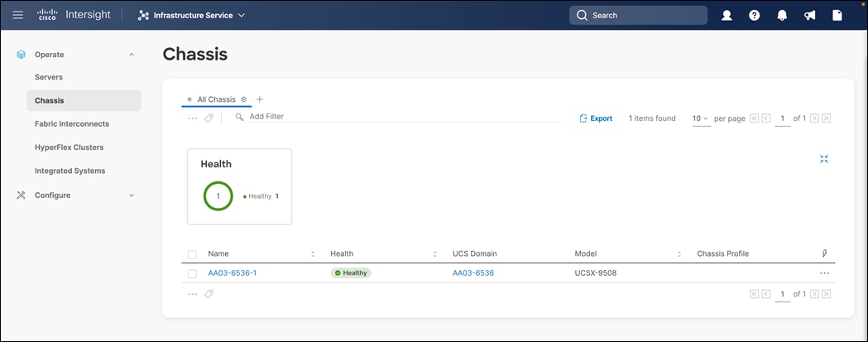This screenshot has width=868, height=342.
Task: Open the AA03-6536 UCS domain link
Action: (x=473, y=272)
